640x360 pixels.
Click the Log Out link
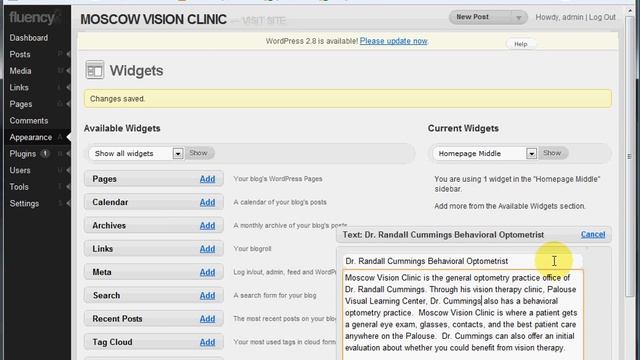pos(602,17)
